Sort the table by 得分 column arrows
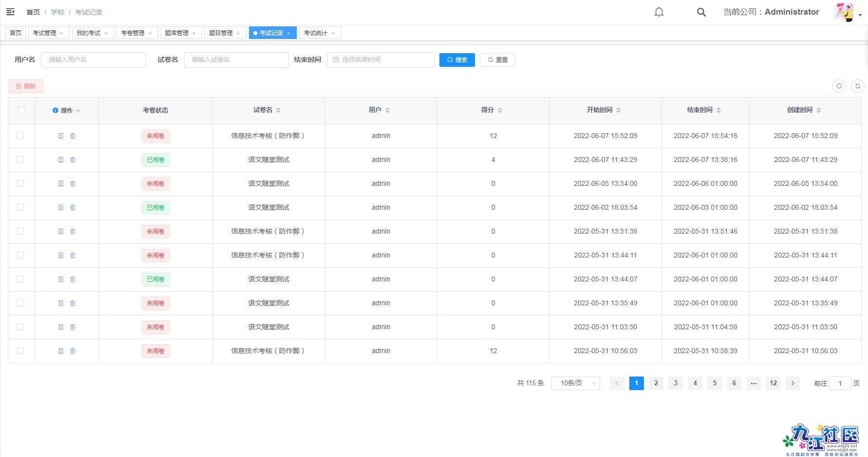Viewport: 868px width, 457px height. click(x=500, y=110)
